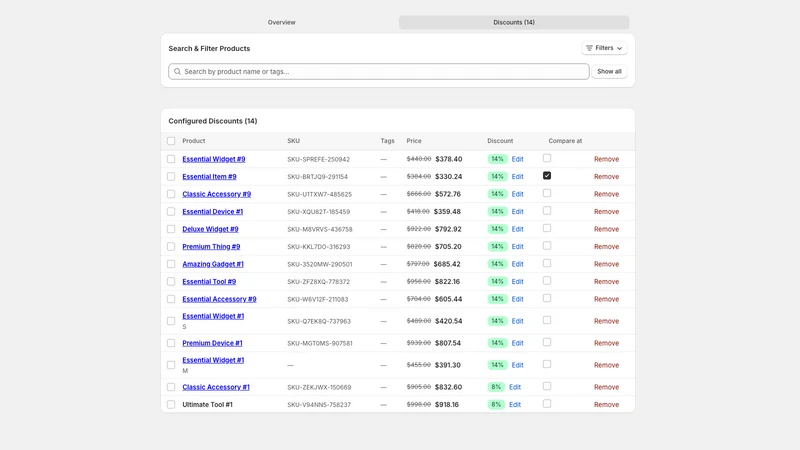Remove Deluxe Widget #9 discount
800x450 pixels.
click(x=606, y=229)
